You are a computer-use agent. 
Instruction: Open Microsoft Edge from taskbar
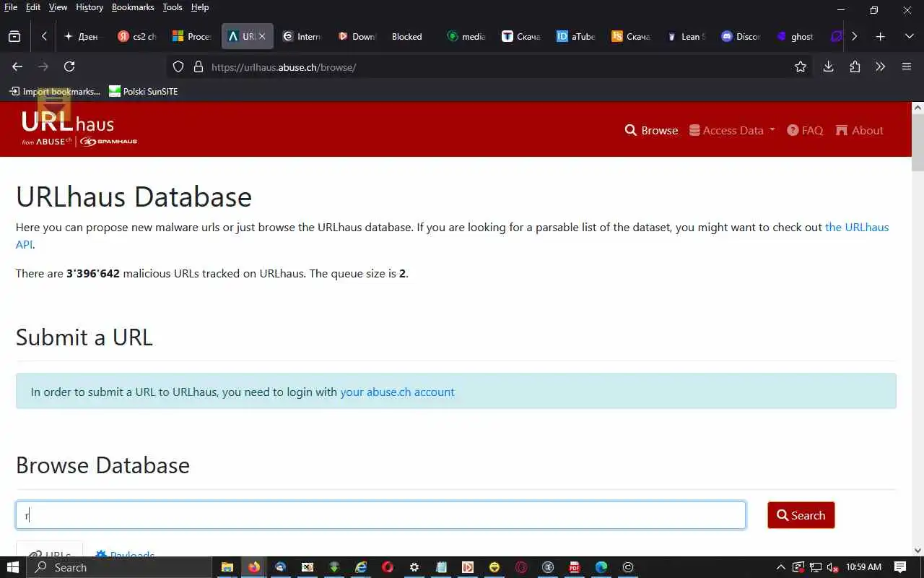click(601, 567)
